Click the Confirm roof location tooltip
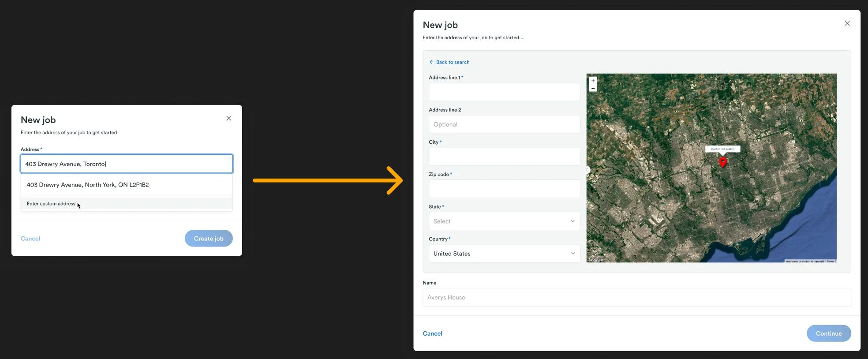The height and width of the screenshot is (359, 868). click(722, 149)
